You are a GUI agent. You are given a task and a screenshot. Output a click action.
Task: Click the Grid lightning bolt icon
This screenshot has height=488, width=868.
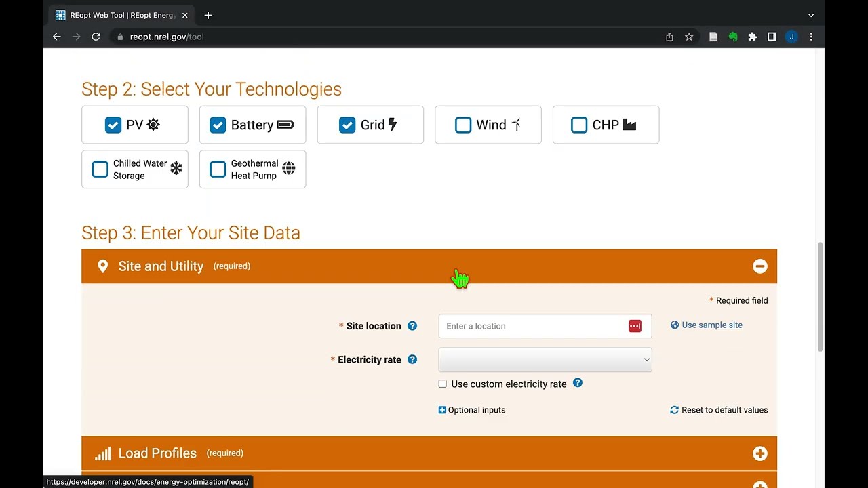[x=393, y=125]
